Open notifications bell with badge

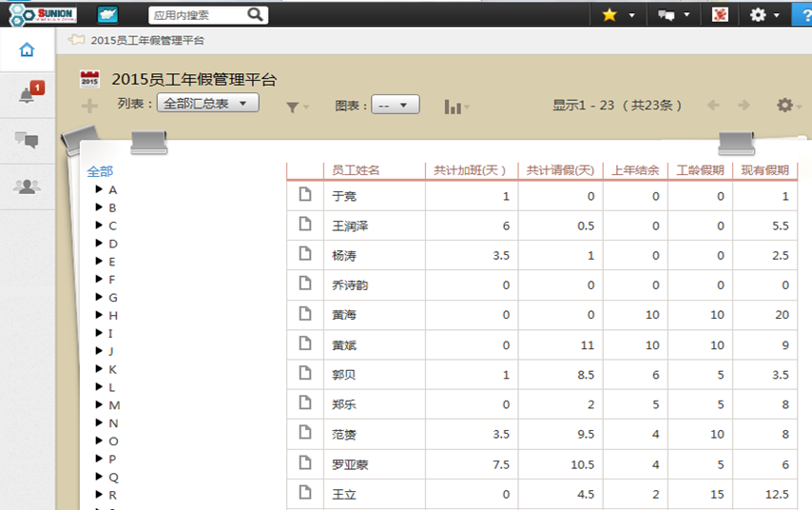(29, 93)
